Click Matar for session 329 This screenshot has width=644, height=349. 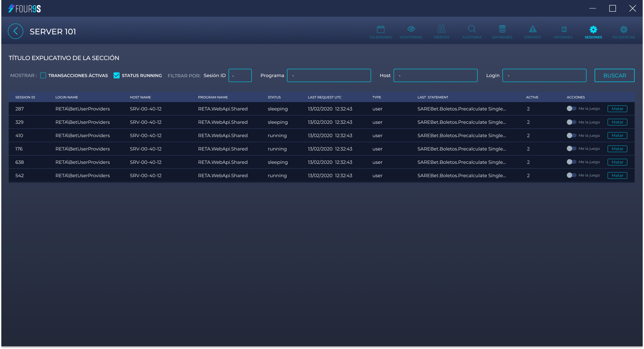[617, 122]
